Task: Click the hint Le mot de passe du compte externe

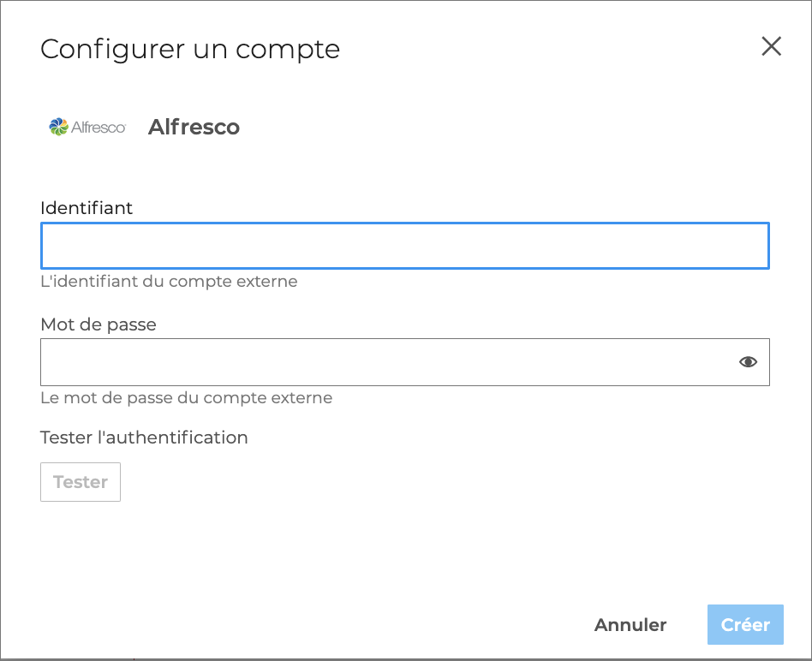Action: click(x=186, y=398)
